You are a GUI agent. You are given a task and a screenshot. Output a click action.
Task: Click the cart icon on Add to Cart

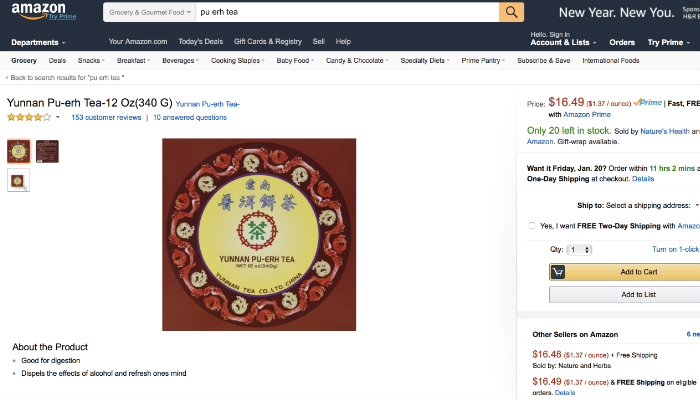pyautogui.click(x=560, y=271)
